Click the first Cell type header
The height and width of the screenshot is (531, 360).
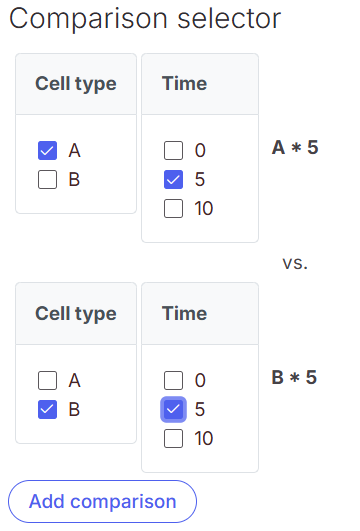pyautogui.click(x=76, y=84)
